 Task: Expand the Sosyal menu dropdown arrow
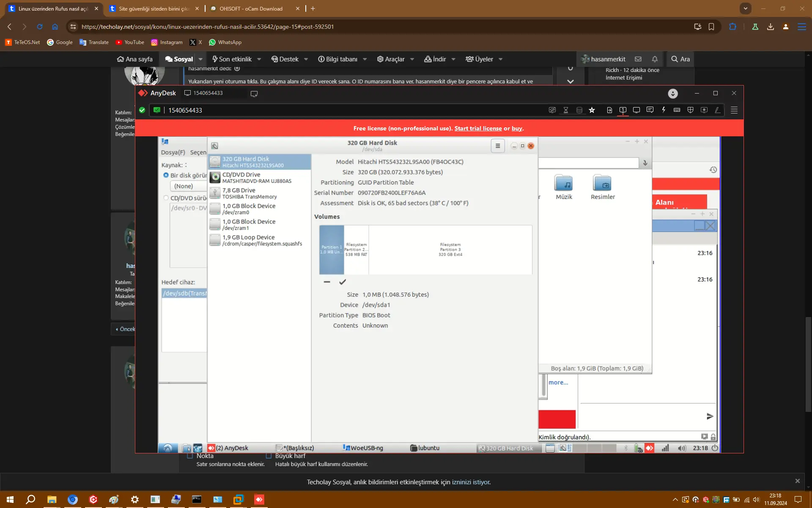click(200, 59)
